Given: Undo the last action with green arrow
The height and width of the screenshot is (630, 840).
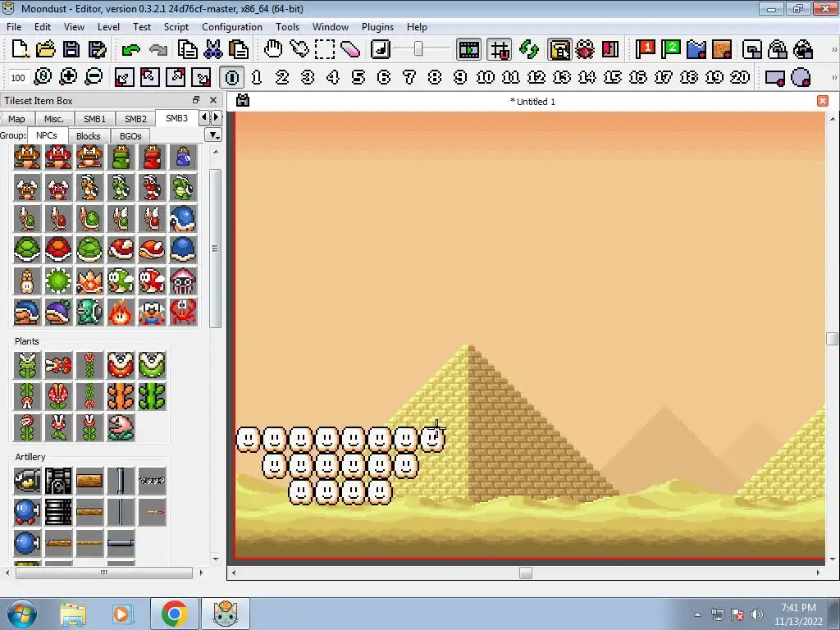Looking at the screenshot, I should tap(130, 50).
